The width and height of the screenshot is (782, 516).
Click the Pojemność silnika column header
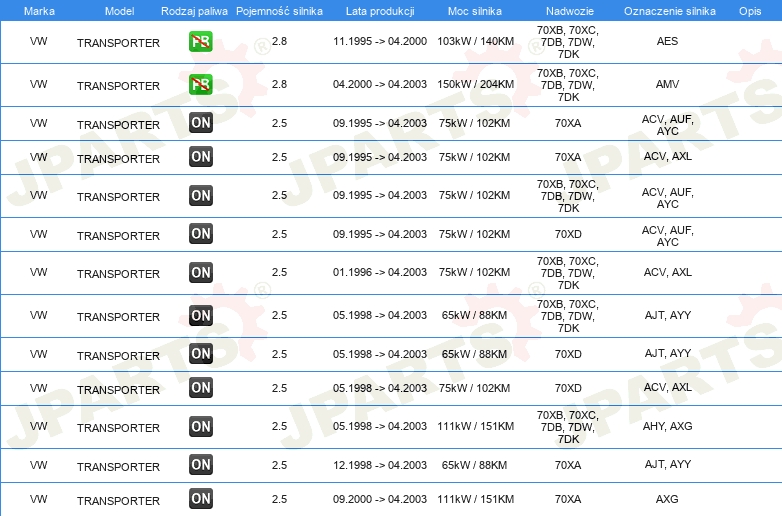coord(279,11)
